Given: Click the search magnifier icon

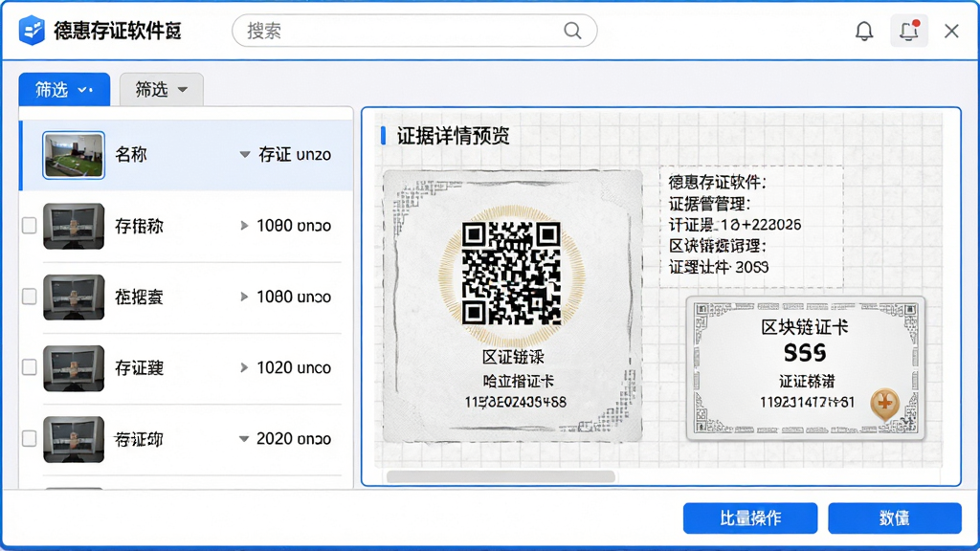Looking at the screenshot, I should tap(572, 30).
